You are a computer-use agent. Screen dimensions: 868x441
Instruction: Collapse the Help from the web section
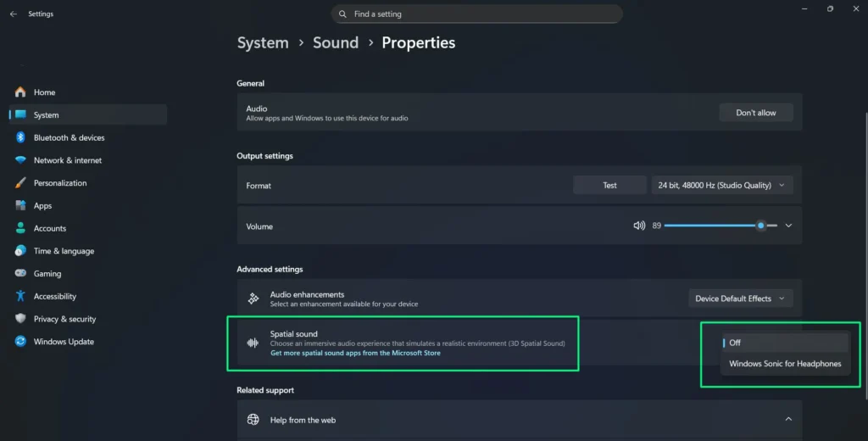[788, 419]
